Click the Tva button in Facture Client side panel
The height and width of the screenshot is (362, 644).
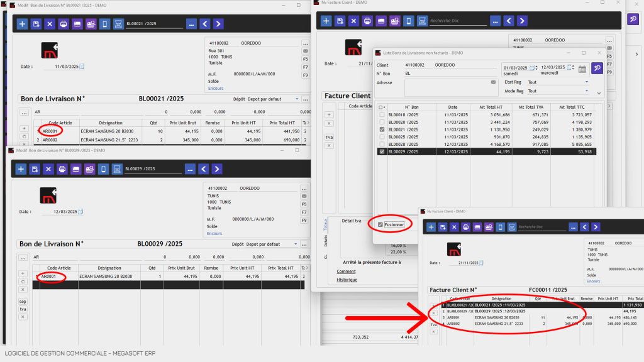[x=329, y=138]
